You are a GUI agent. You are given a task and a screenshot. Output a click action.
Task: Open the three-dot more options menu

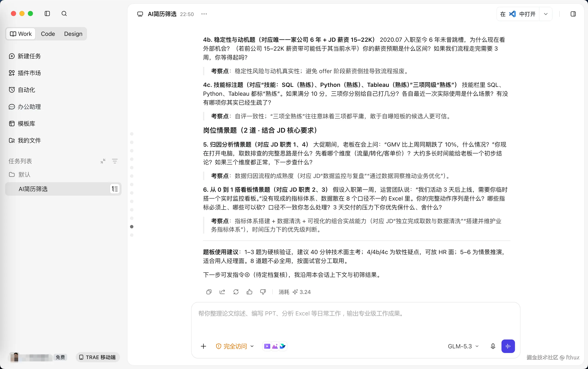[204, 14]
